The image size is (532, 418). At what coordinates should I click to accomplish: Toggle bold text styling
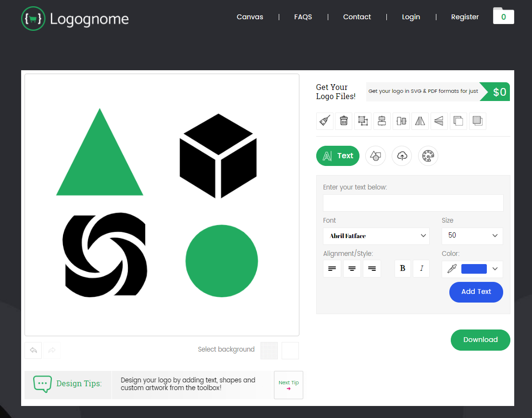[403, 268]
